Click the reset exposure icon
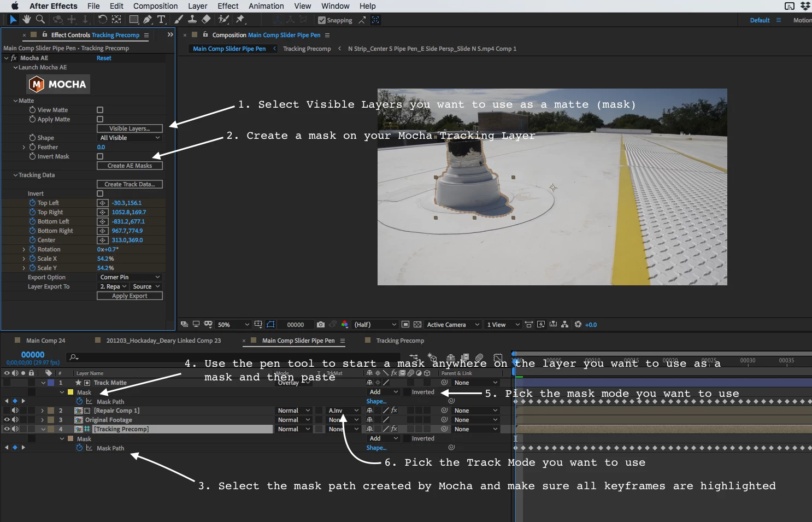Viewport: 812px width, 522px height. 578,325
